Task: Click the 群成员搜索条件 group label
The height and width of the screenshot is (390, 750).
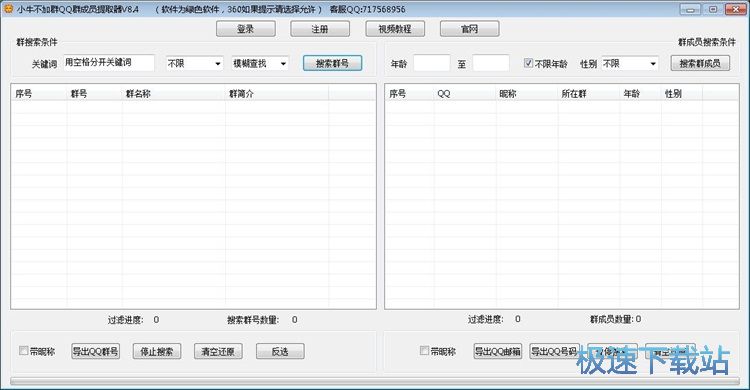Action: [706, 42]
